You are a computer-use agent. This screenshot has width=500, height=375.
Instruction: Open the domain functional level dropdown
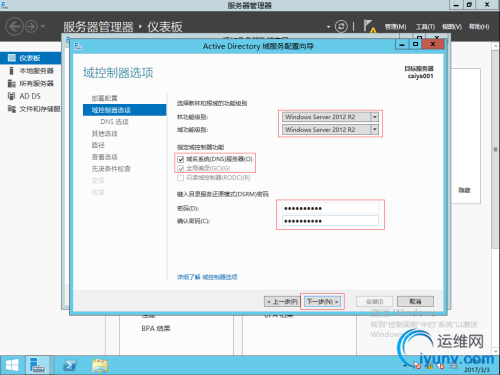click(330, 130)
